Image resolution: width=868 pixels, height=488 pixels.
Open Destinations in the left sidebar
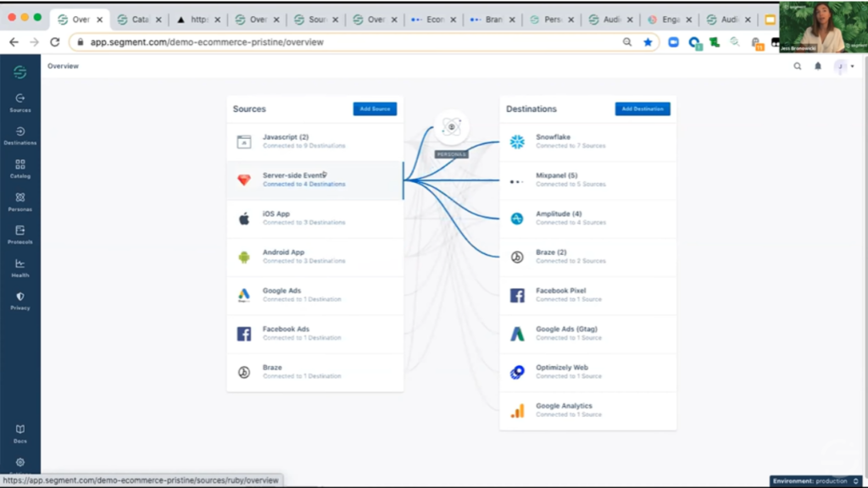coord(20,136)
